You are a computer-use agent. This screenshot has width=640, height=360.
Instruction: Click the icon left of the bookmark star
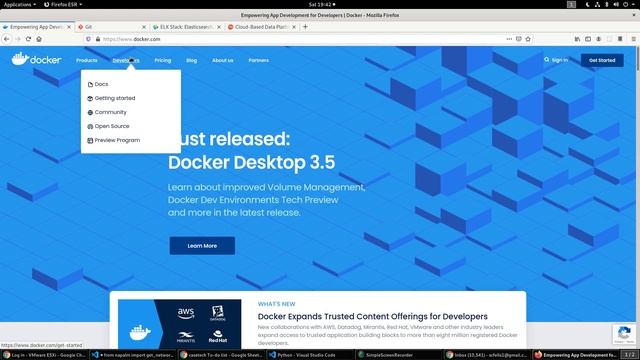click(519, 39)
